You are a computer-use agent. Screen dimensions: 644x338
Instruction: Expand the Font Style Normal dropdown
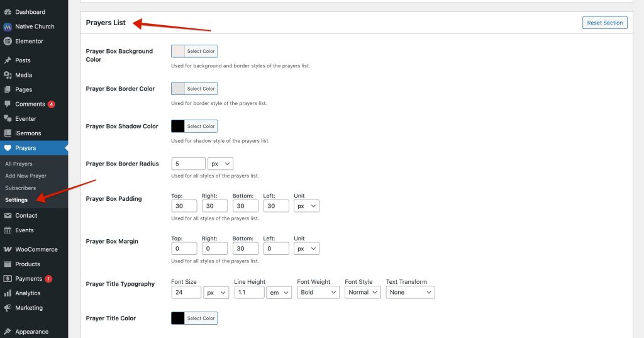click(363, 292)
